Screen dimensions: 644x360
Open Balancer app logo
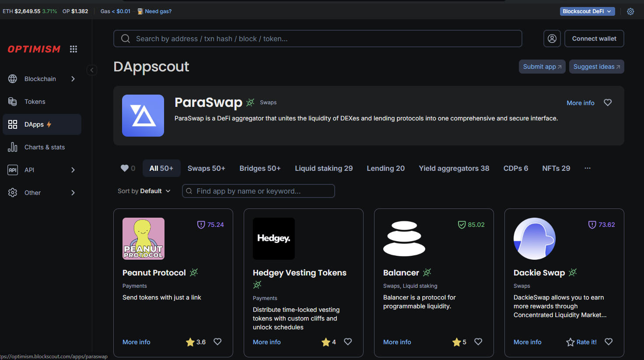pos(404,239)
